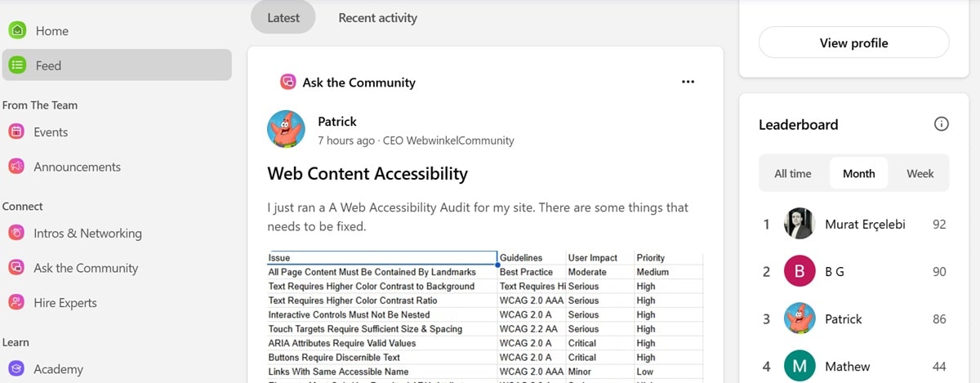
Task: Open the Hire Experts icon
Action: [x=16, y=303]
